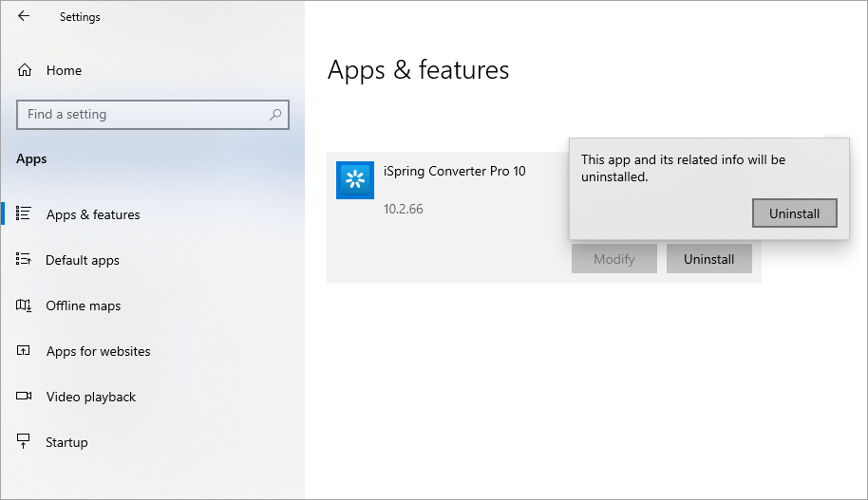Screen dimensions: 868x500
Task: Confirm Uninstall in the popup
Action: (x=794, y=213)
